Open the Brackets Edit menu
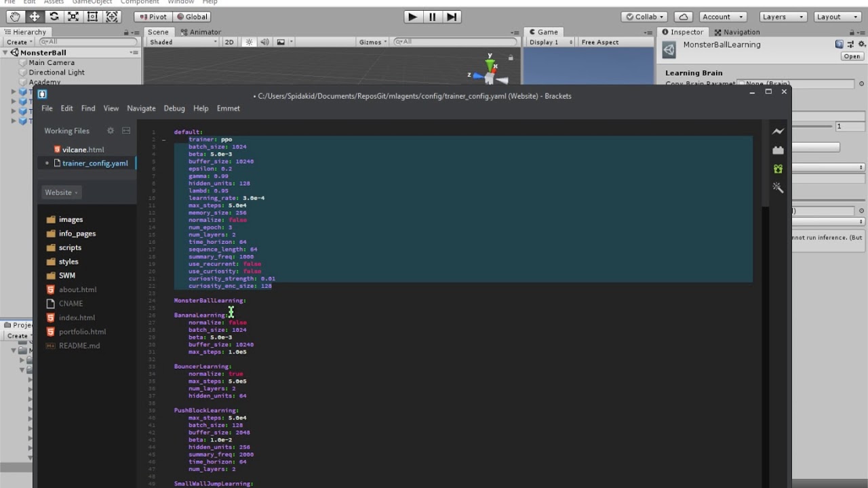Screen dimensions: 868x488 (66, 108)
